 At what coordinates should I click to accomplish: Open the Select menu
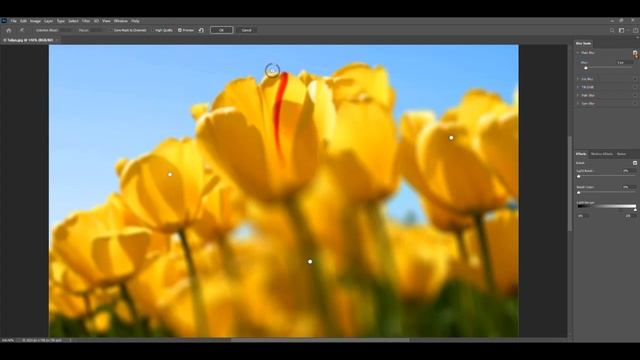point(73,21)
